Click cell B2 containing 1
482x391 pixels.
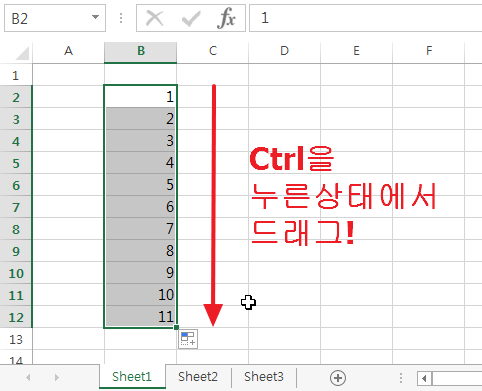pos(141,97)
